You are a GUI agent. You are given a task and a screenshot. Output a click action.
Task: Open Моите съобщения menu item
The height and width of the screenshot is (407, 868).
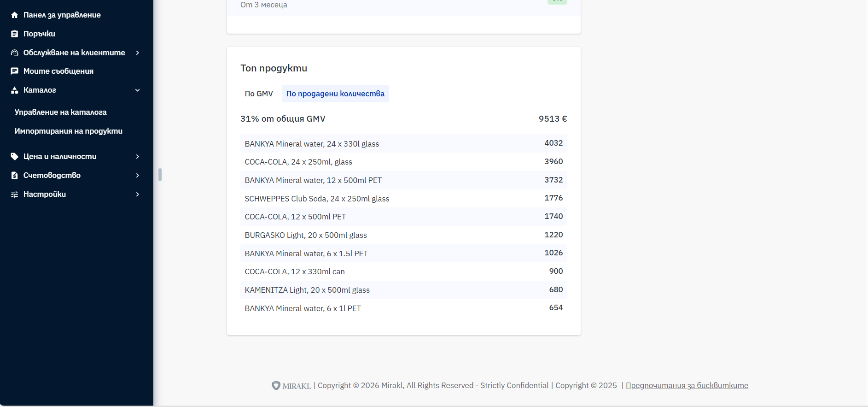point(58,71)
